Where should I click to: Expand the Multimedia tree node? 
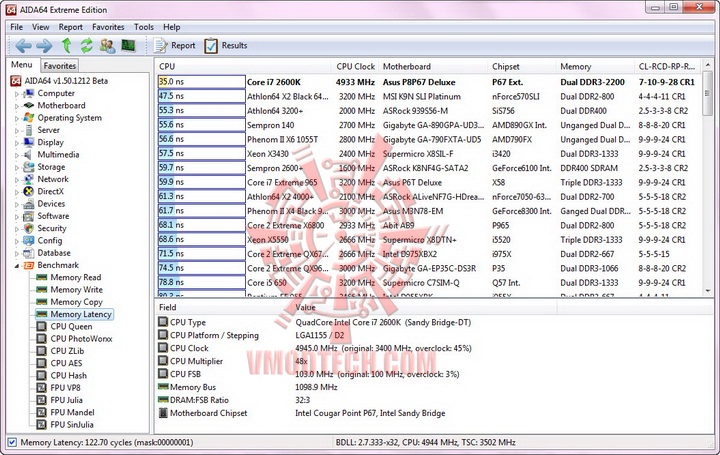tap(17, 155)
